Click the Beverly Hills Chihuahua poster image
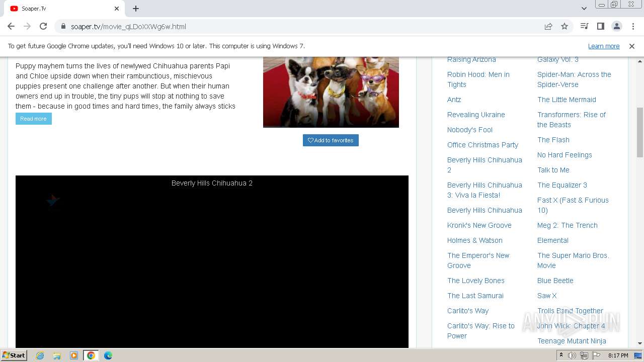Image resolution: width=644 pixels, height=362 pixels. pos(331,92)
